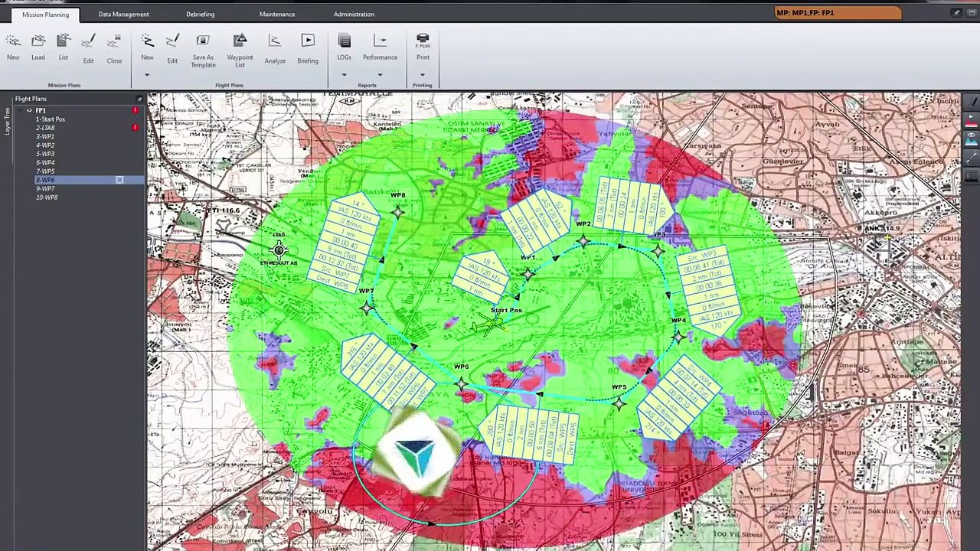The height and width of the screenshot is (551, 980).
Task: Select 10-WP8 in the tree
Action: tap(47, 197)
